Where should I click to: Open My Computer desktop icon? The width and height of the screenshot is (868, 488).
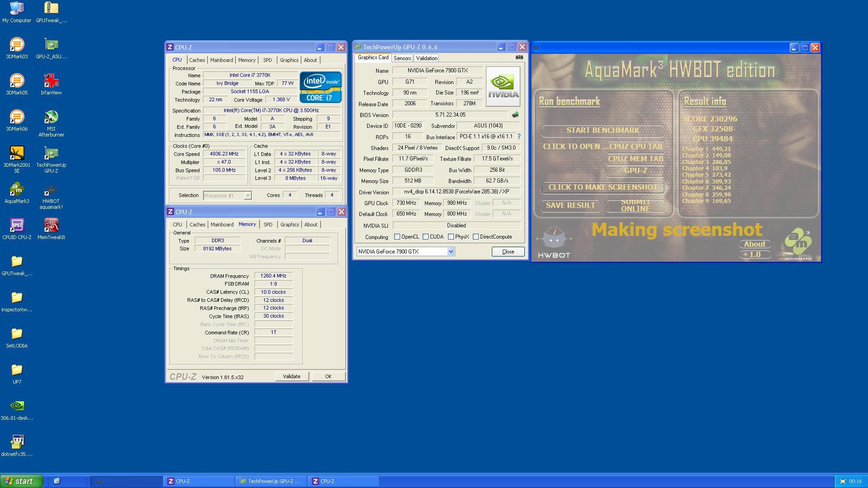[x=17, y=12]
